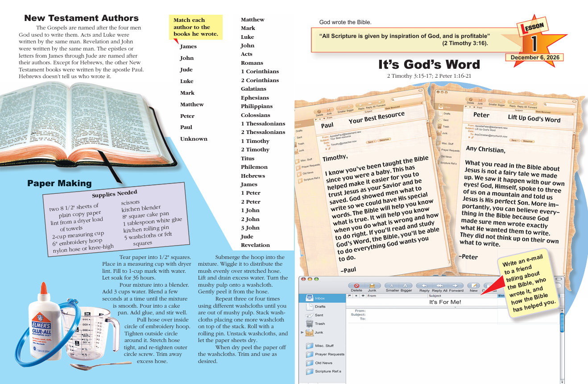Click the search field in Paul's email window

tap(407, 98)
